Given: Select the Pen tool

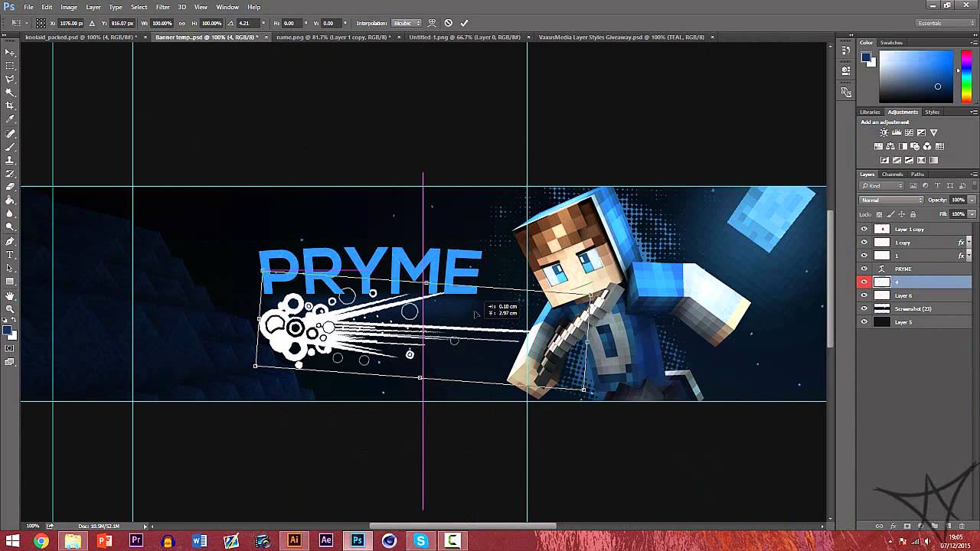Looking at the screenshot, I should (x=10, y=242).
